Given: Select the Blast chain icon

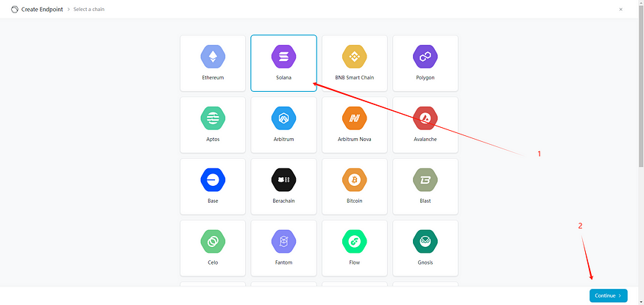Looking at the screenshot, I should 425,180.
